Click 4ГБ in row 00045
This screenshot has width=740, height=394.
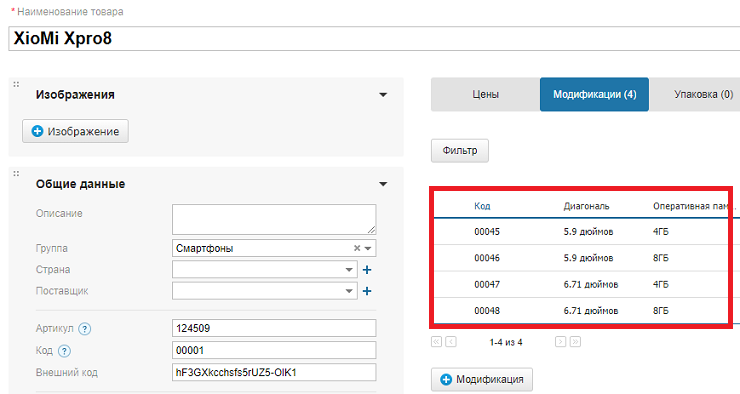(x=661, y=232)
